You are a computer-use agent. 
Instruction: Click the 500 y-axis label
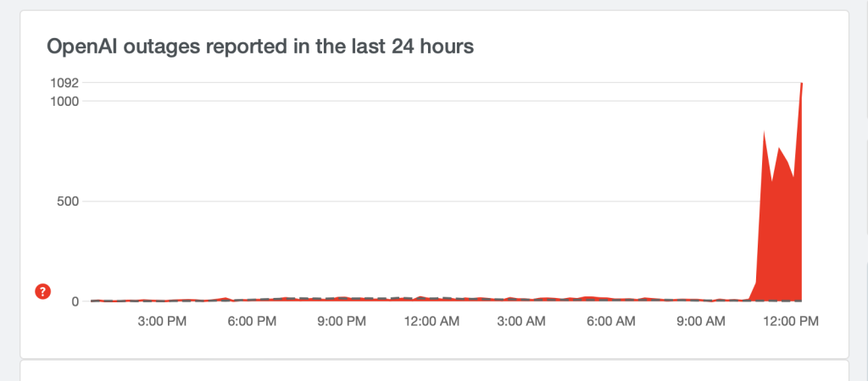[x=68, y=202]
